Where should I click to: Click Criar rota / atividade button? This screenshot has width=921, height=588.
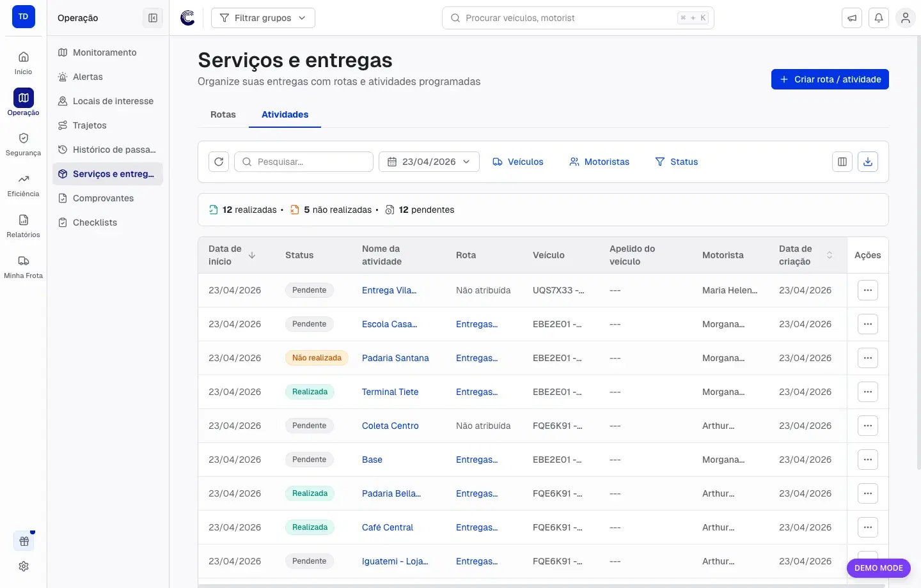(830, 79)
